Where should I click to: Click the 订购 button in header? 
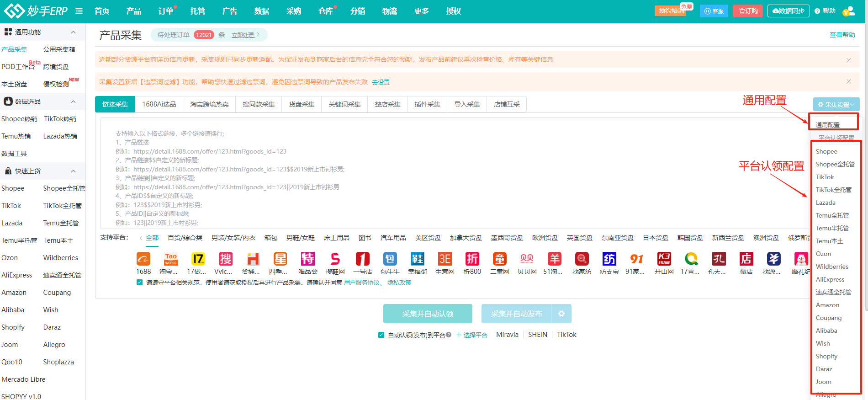[748, 11]
